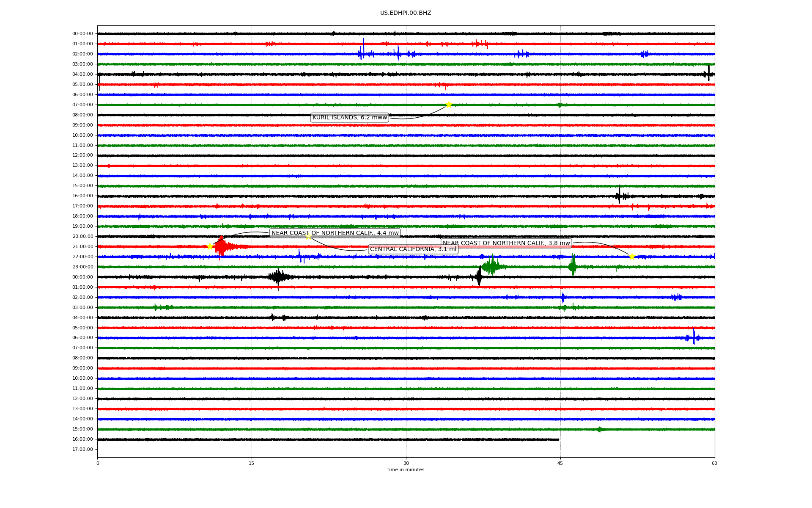Click the 'time in minutes' axis label
The image size is (812, 508).
(406, 469)
